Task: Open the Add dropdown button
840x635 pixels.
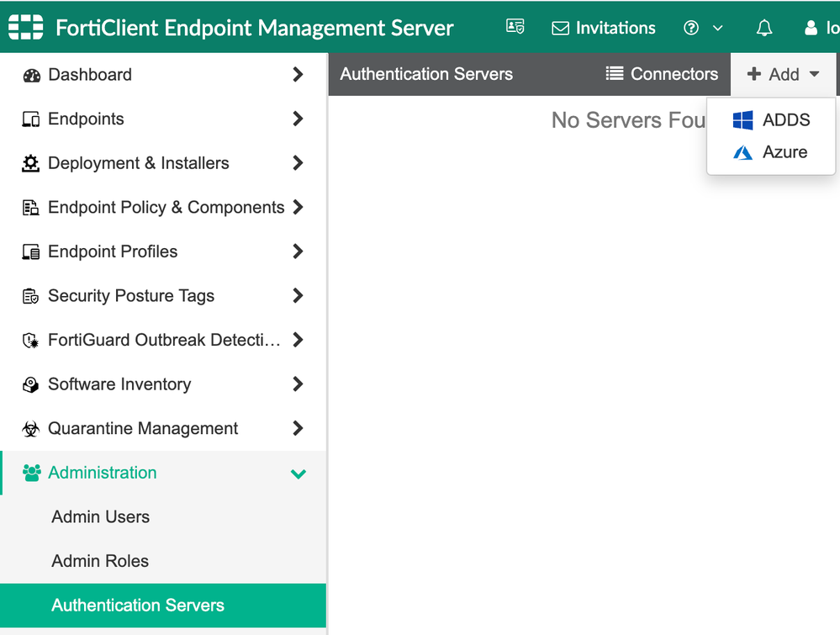Action: [x=783, y=74]
